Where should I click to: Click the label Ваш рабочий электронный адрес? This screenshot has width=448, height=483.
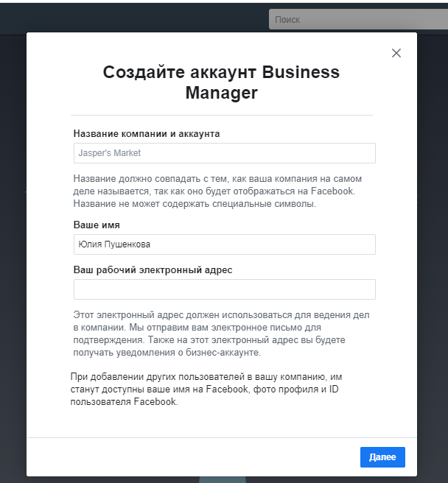click(x=153, y=269)
